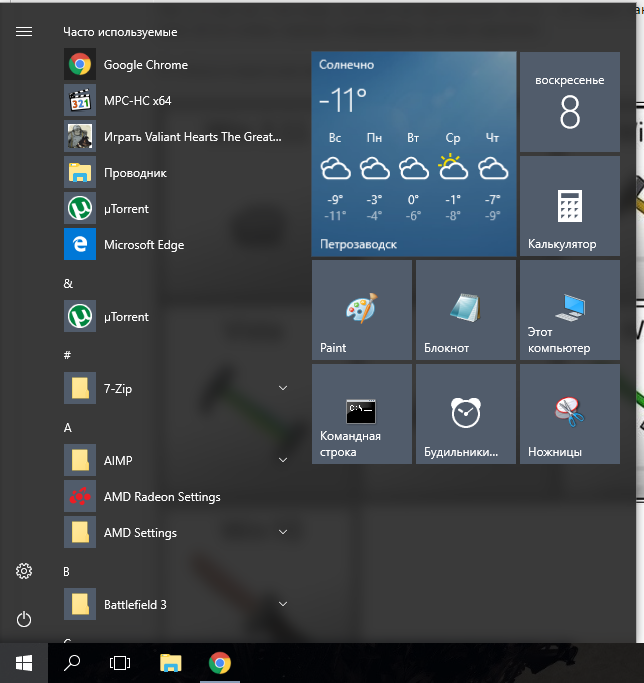Click the Power button in Start sidebar
This screenshot has height=683, width=644.
(x=24, y=619)
